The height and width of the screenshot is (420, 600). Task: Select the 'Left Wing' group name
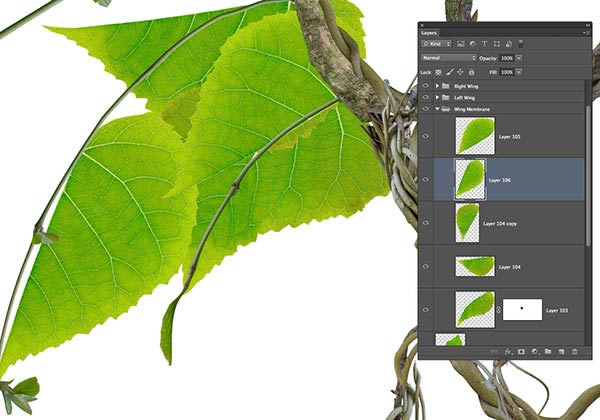(x=465, y=98)
